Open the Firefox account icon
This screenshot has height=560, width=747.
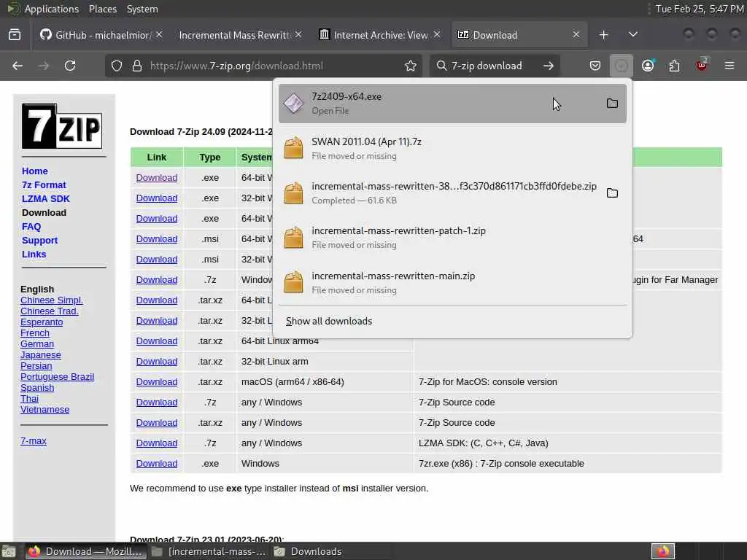click(648, 66)
